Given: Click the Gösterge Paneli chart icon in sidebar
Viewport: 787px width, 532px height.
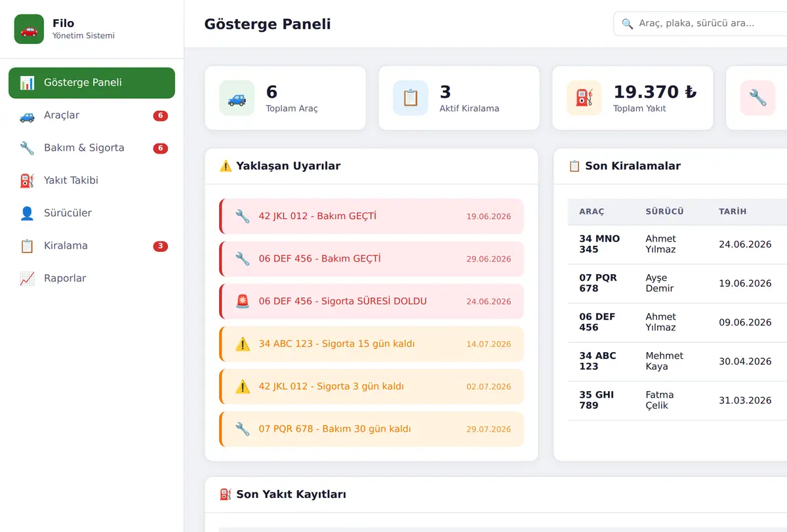Looking at the screenshot, I should coord(27,83).
